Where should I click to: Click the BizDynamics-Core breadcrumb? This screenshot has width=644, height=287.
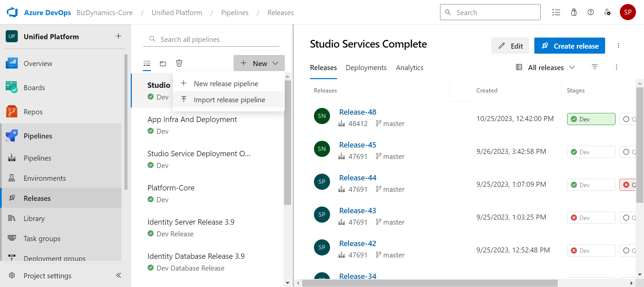coord(104,13)
